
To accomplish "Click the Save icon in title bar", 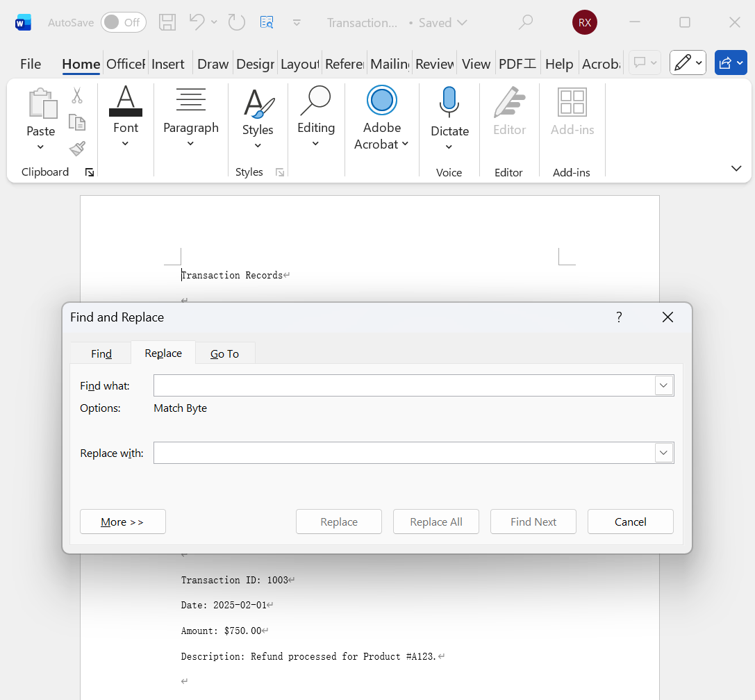I will (x=167, y=22).
